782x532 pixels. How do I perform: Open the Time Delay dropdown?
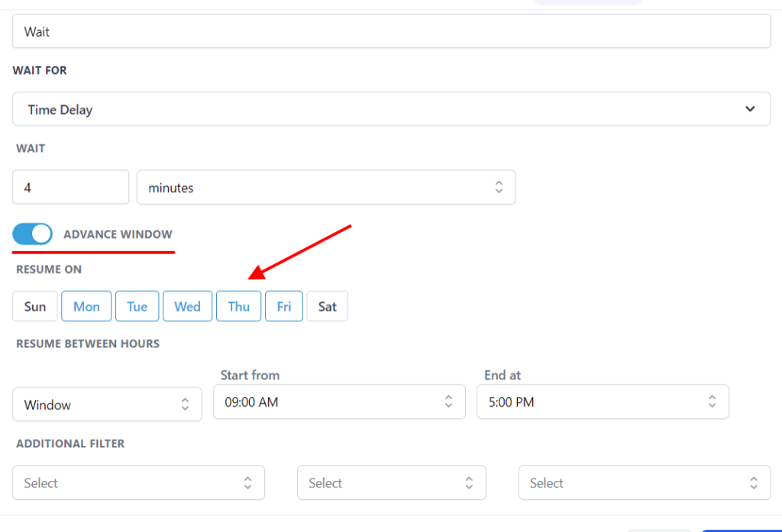click(391, 109)
